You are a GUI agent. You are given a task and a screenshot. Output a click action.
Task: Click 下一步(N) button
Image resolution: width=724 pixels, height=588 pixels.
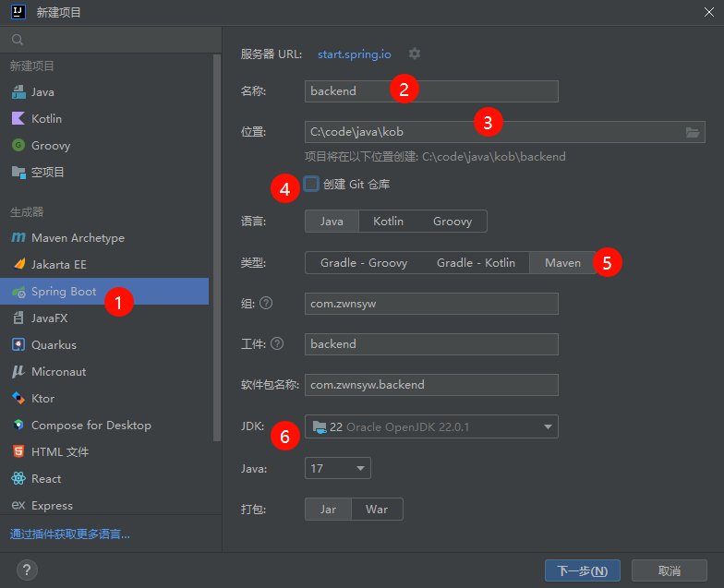582,570
